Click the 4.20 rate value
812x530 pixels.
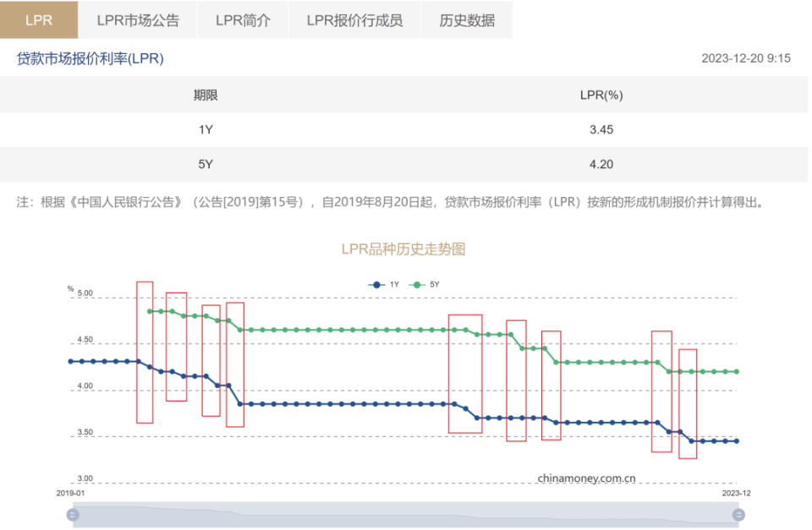point(601,165)
